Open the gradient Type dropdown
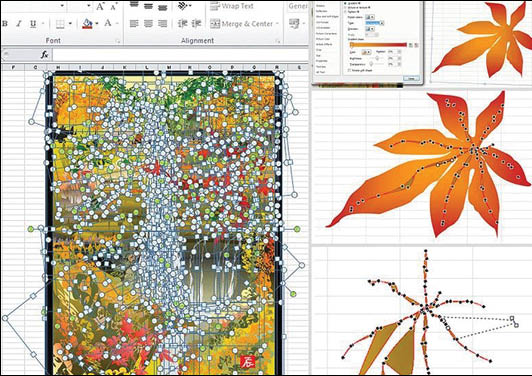Viewport: 532px width, 376px height. (x=375, y=23)
